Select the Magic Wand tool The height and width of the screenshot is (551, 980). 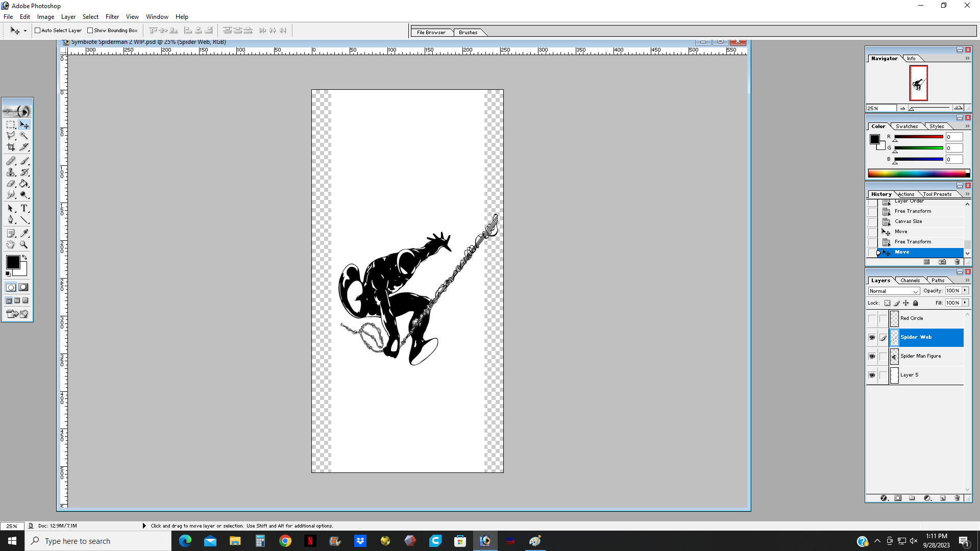click(x=24, y=136)
